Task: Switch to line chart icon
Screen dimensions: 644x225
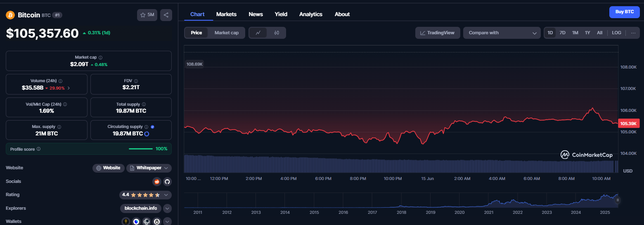Action: 258,33
